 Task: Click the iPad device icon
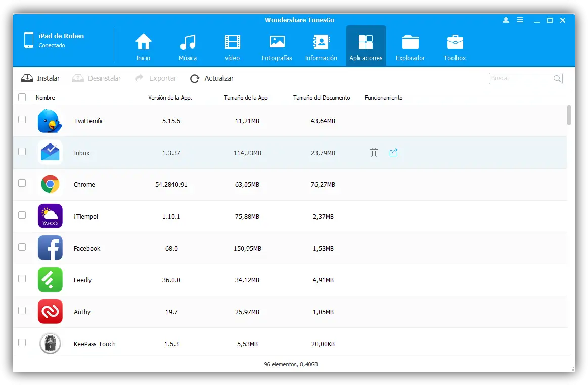pos(28,40)
